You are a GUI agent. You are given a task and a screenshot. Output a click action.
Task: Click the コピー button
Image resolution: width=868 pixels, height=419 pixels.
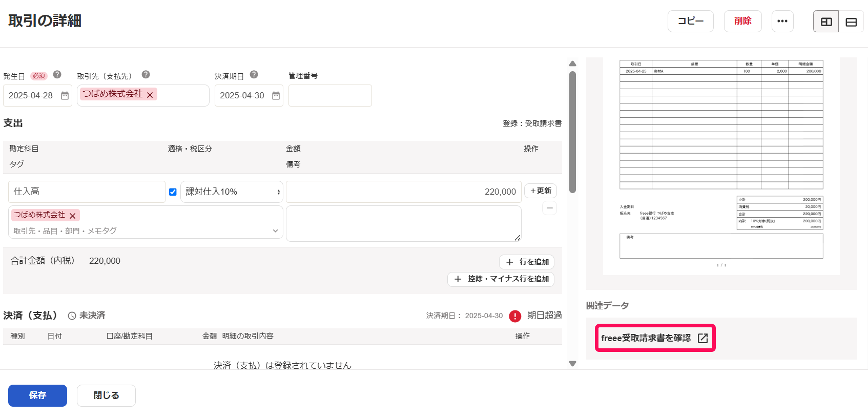tap(691, 21)
